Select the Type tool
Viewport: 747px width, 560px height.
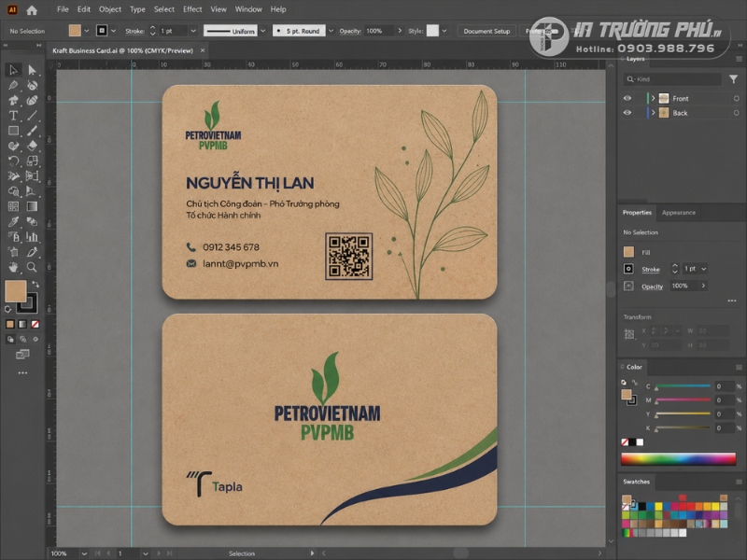13,115
